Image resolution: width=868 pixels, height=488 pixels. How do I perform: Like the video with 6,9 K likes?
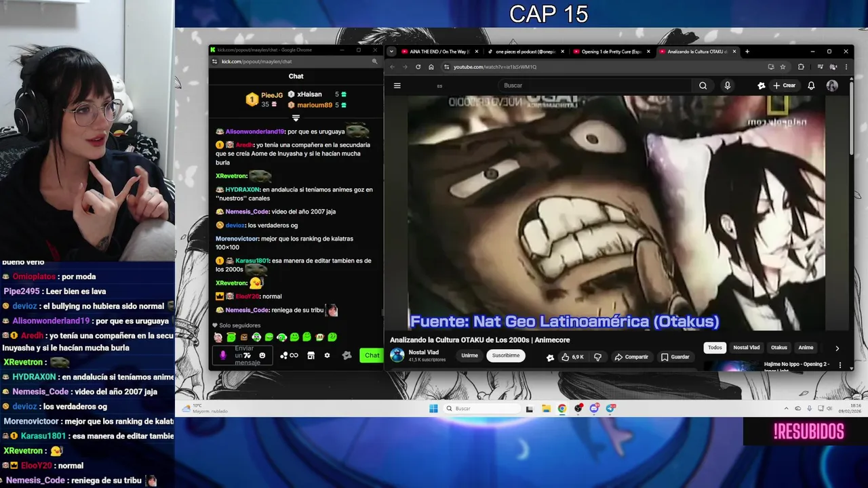(x=573, y=357)
